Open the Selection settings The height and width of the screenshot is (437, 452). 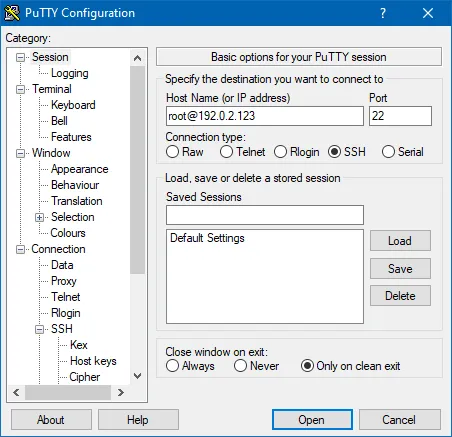[73, 217]
